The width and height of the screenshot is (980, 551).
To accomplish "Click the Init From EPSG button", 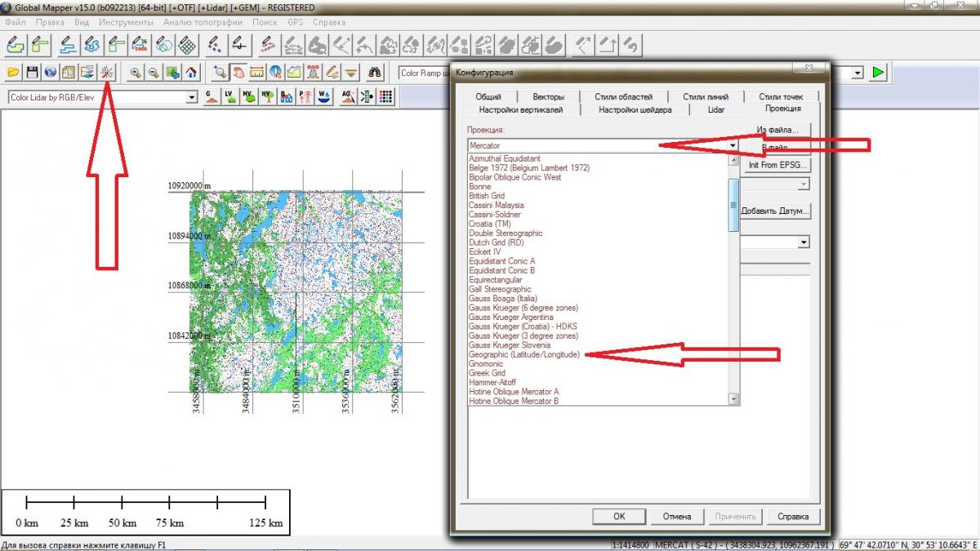I will [777, 165].
